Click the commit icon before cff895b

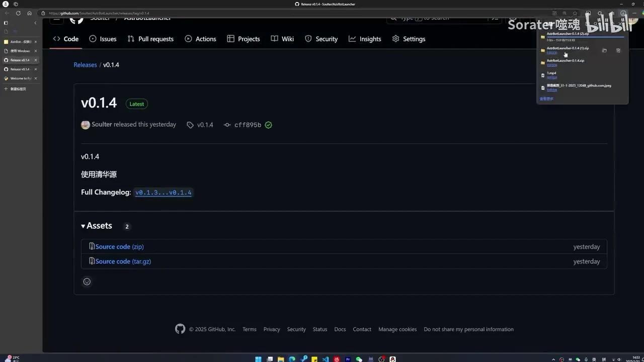pyautogui.click(x=227, y=125)
